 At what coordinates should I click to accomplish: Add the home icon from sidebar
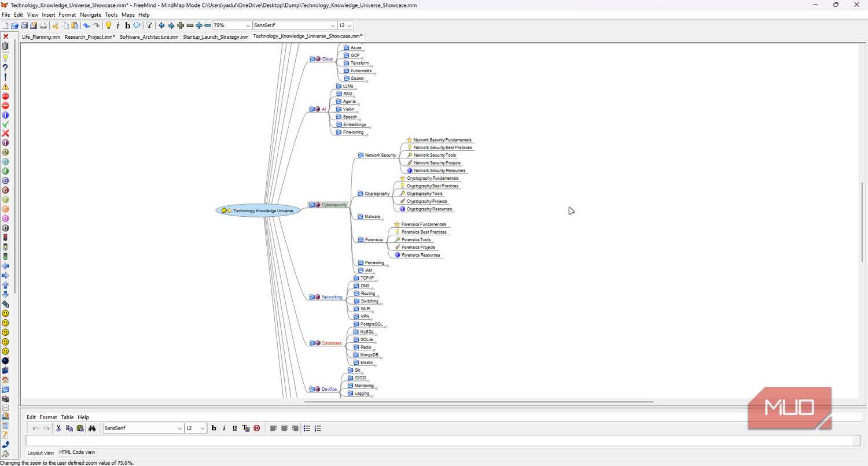(x=6, y=379)
